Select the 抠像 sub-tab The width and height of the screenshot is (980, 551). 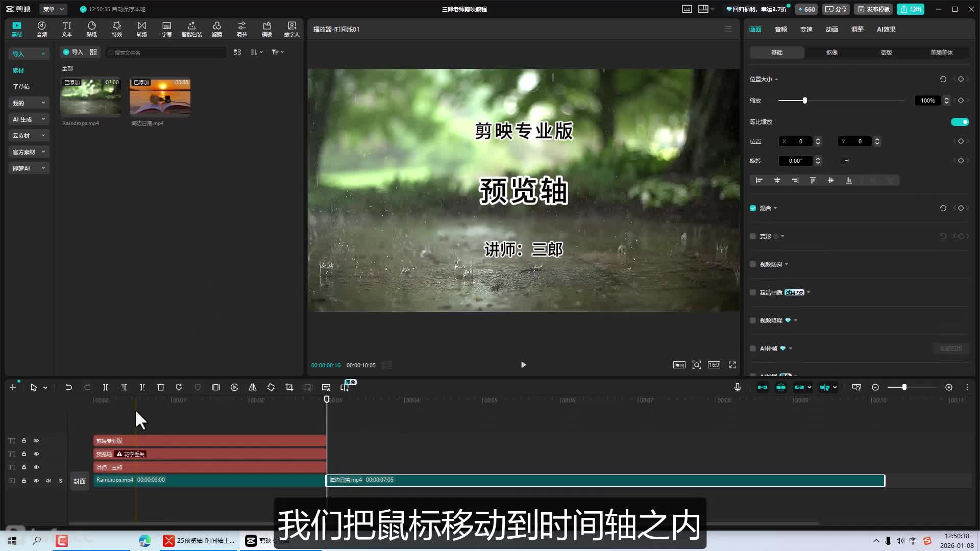[x=831, y=53]
